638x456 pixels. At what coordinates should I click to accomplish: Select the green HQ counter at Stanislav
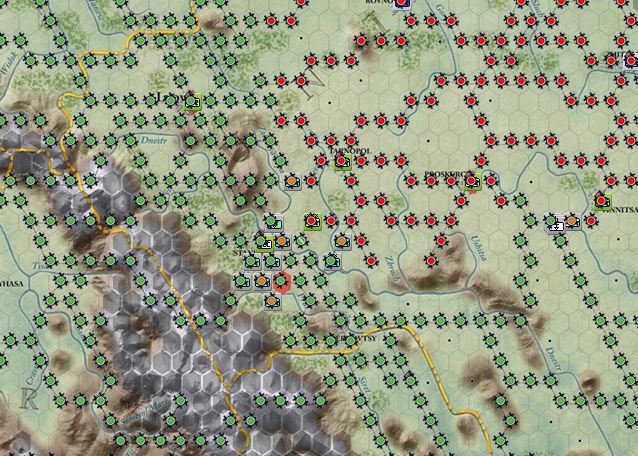(263, 242)
